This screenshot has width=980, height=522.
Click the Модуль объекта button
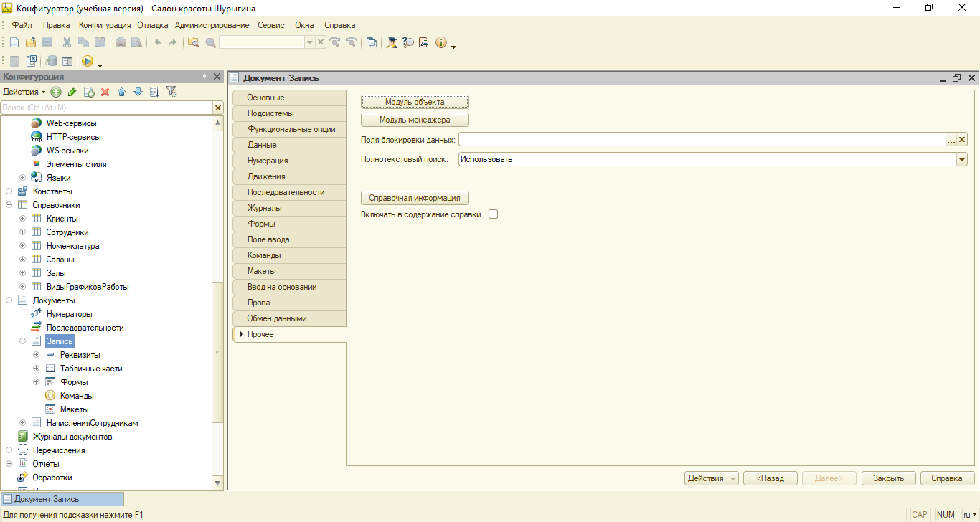tap(415, 102)
